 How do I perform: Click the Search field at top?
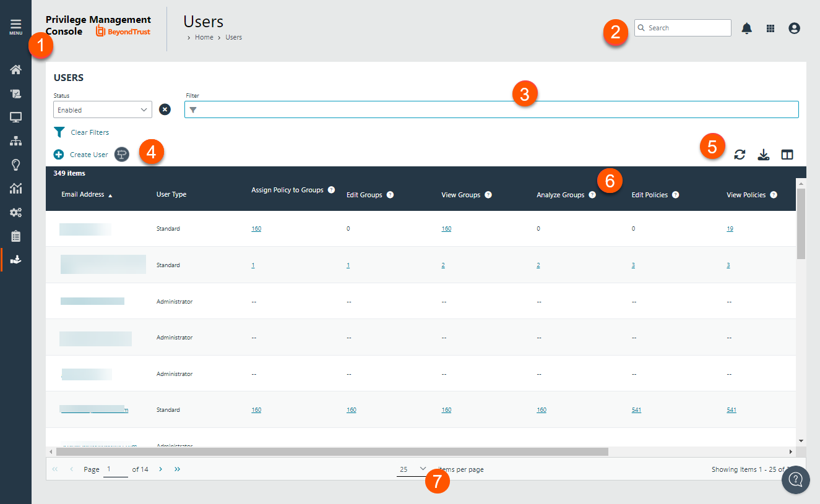click(683, 28)
